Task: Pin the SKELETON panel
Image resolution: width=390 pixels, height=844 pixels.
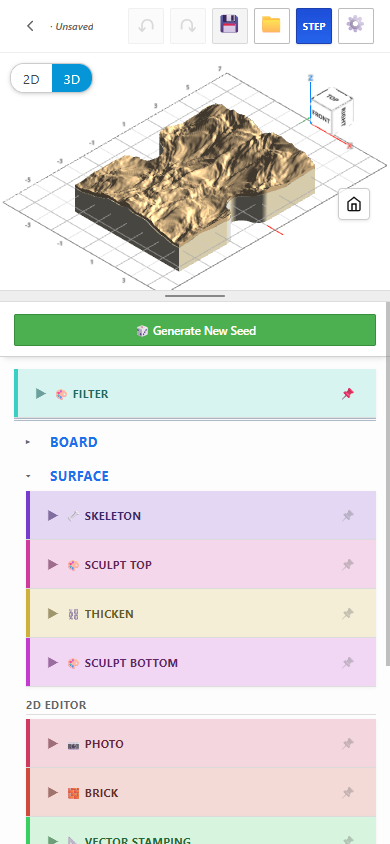Action: click(348, 516)
